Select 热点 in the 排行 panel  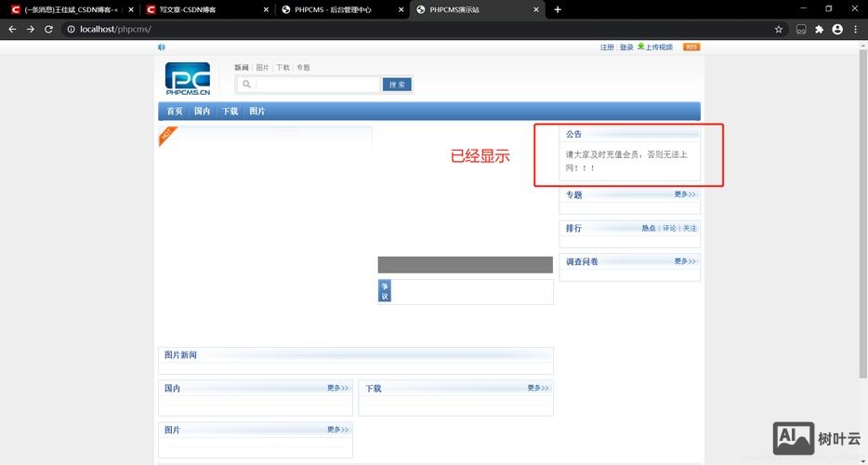649,229
